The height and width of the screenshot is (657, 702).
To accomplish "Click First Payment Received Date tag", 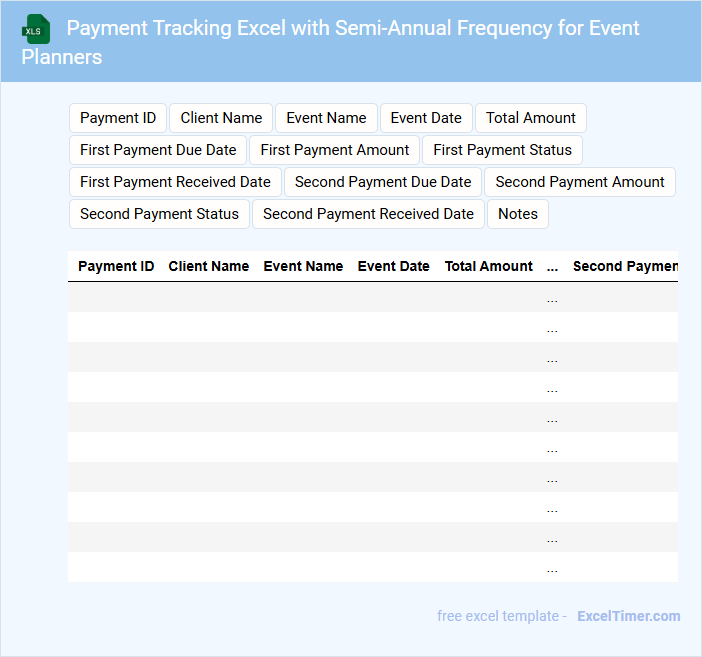I will 175,182.
